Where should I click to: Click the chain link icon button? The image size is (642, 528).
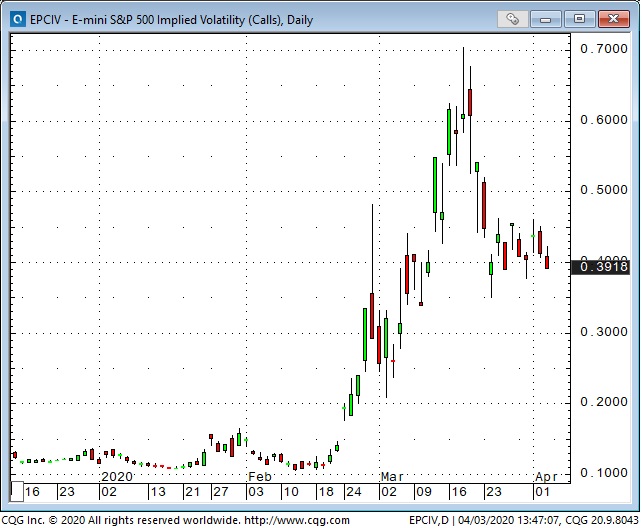(512, 19)
